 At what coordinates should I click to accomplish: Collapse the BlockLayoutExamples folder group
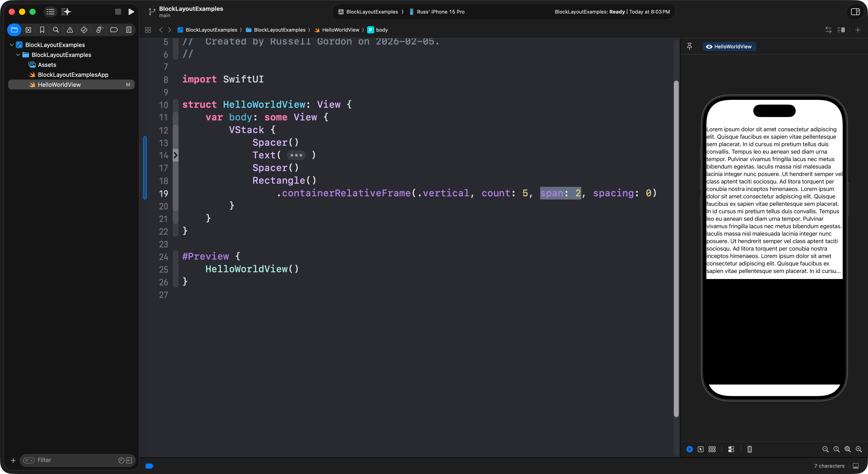(18, 55)
